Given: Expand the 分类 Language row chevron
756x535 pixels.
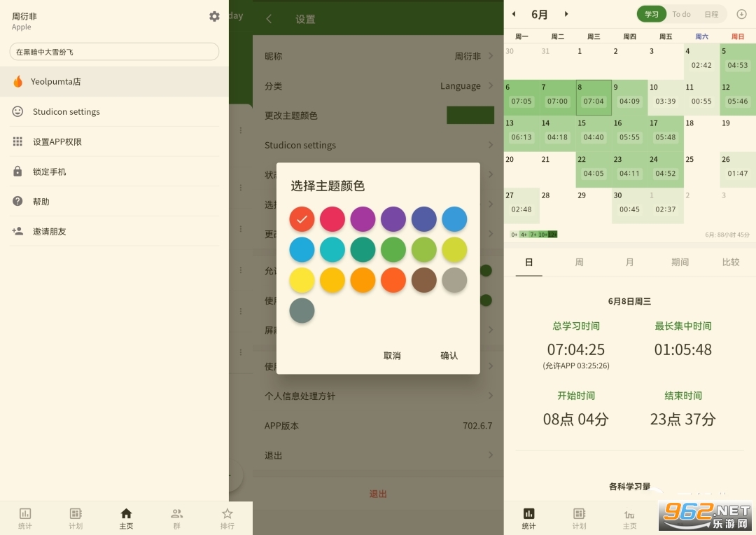Looking at the screenshot, I should 491,86.
